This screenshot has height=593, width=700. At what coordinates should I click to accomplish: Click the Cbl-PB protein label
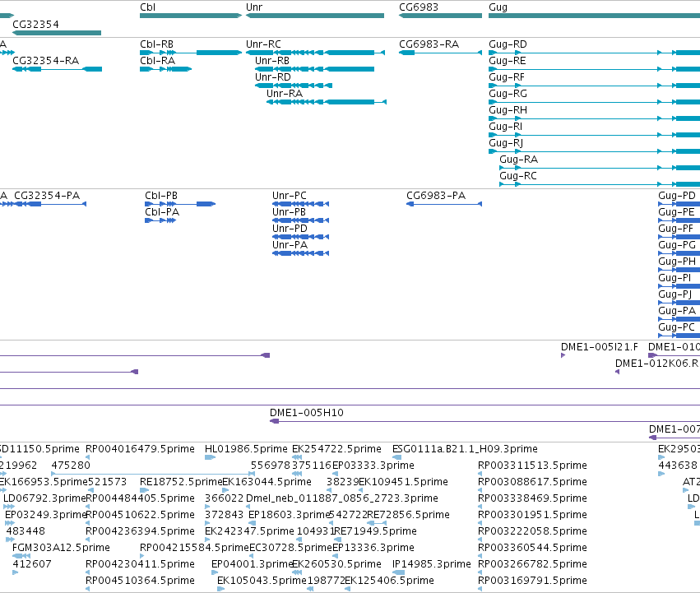161,196
